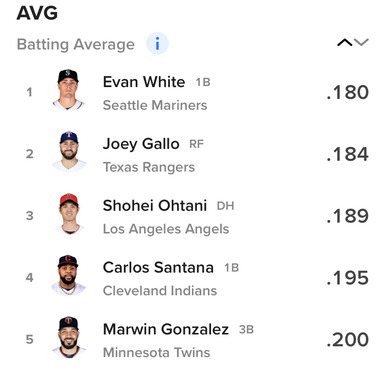This screenshot has height=370, width=386.
Task: Click the AVG stat heading
Action: [x=37, y=13]
